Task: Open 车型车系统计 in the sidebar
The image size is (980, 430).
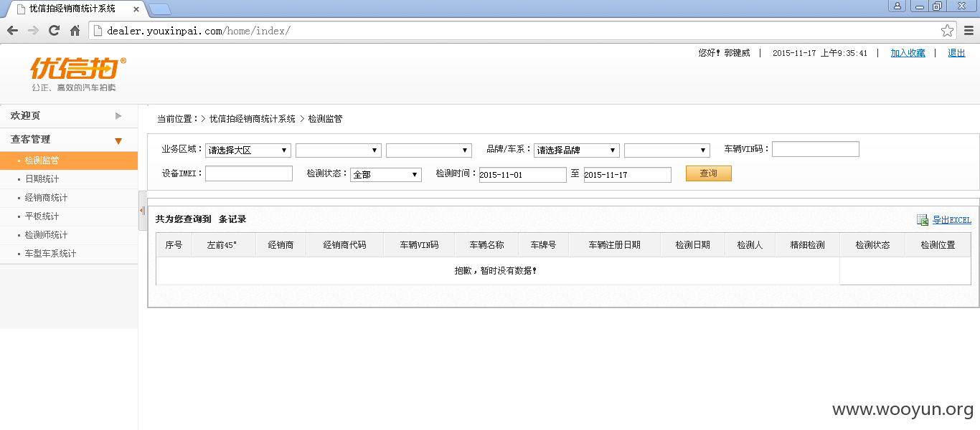Action: click(69, 254)
